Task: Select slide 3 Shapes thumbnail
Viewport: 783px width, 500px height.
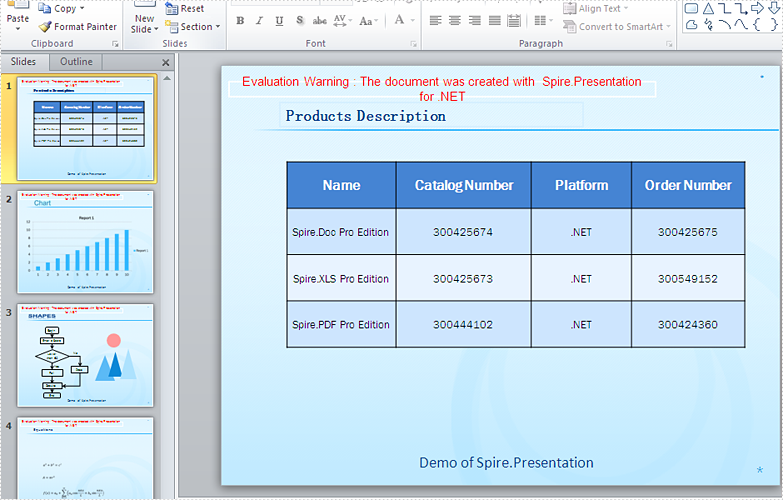Action: [x=85, y=355]
